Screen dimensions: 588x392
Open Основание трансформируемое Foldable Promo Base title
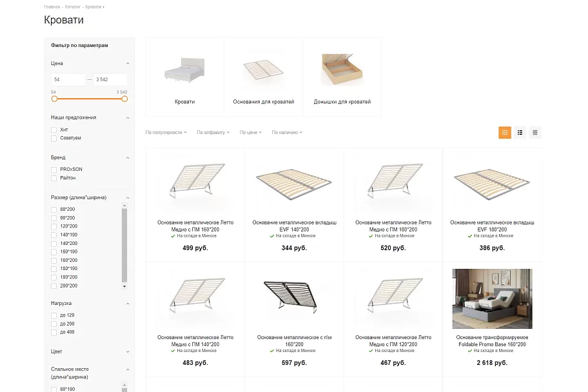(492, 340)
